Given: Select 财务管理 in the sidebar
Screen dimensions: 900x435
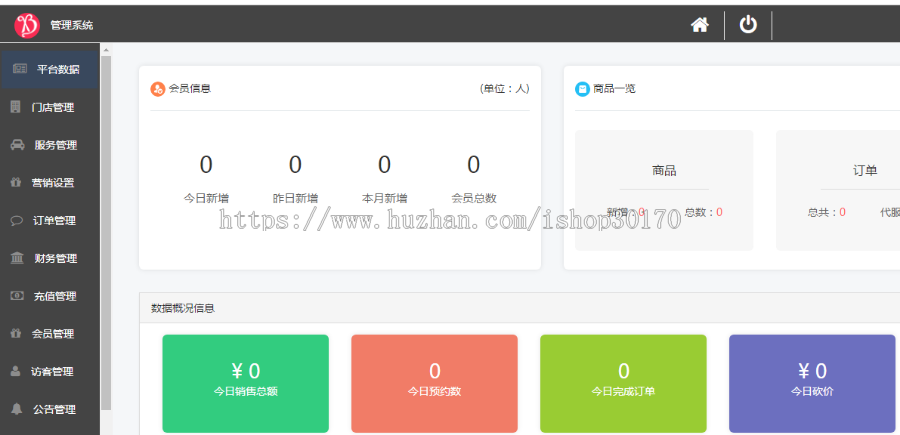Looking at the screenshot, I should tap(50, 259).
